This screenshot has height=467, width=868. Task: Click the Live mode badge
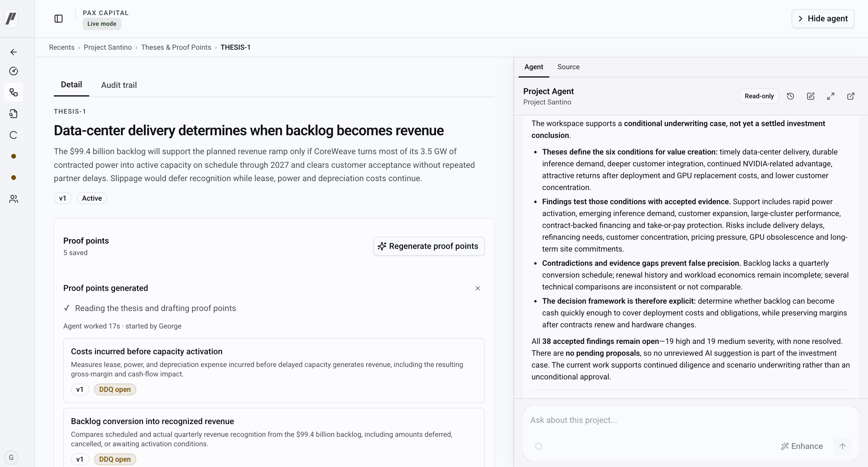point(102,24)
